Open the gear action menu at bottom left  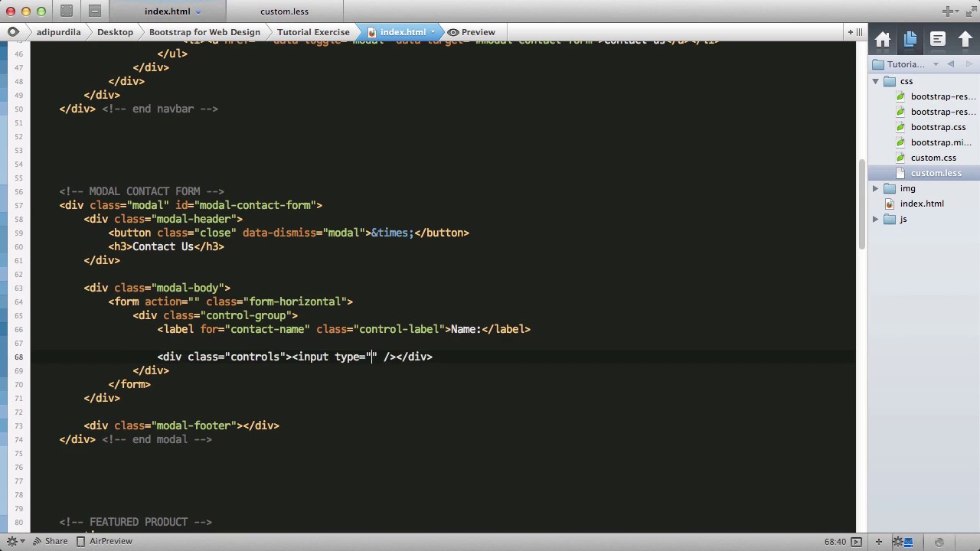pyautogui.click(x=15, y=541)
